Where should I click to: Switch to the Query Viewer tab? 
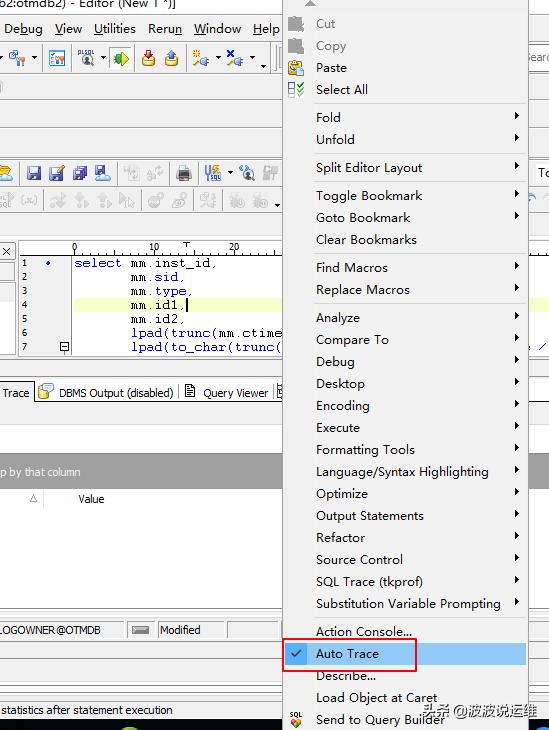227,392
